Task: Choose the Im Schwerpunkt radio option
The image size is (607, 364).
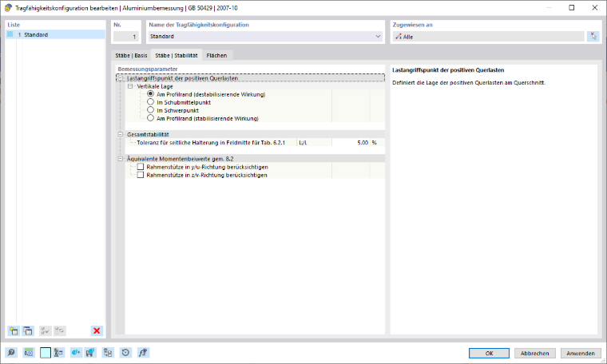Action: pos(151,110)
